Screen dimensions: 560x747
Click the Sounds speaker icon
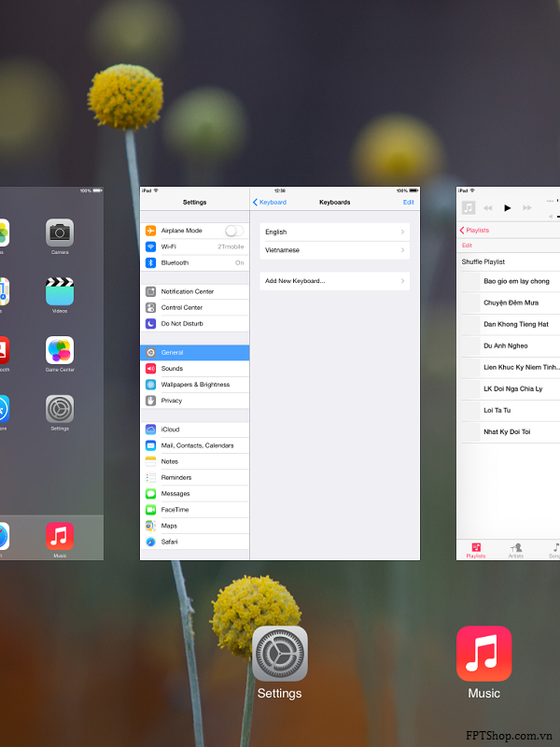point(150,368)
